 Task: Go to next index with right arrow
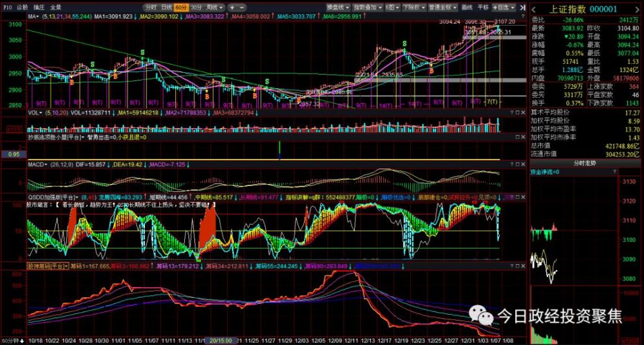[639, 10]
